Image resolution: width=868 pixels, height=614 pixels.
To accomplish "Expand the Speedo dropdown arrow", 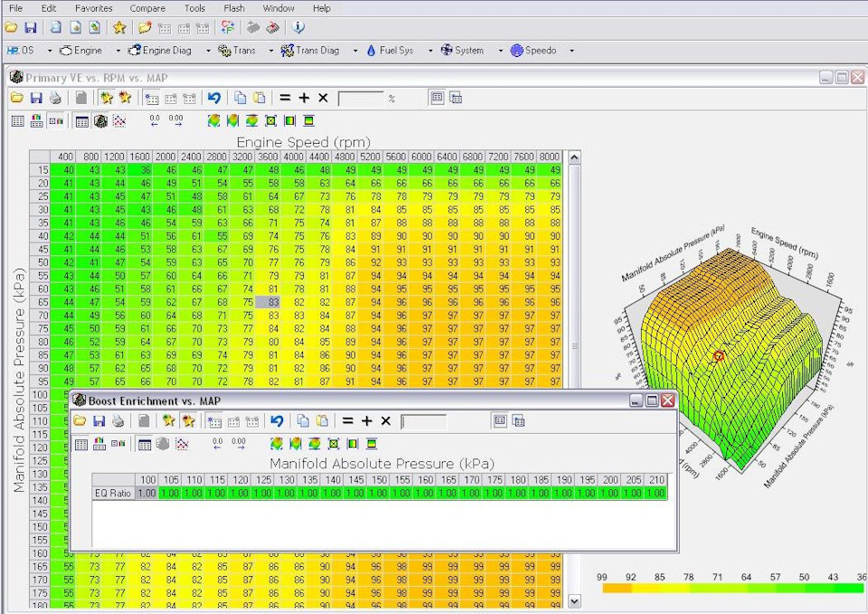I will coord(571,51).
